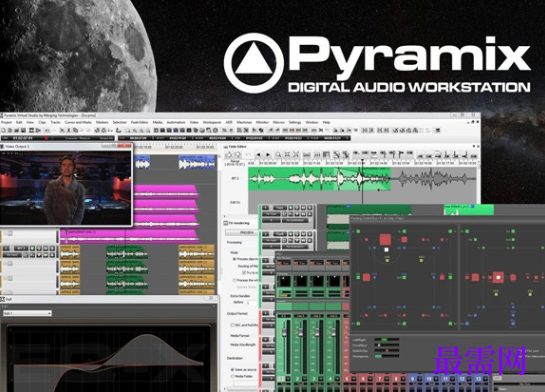Open the Workspaces menu
The height and width of the screenshot is (392, 545).
[212, 122]
